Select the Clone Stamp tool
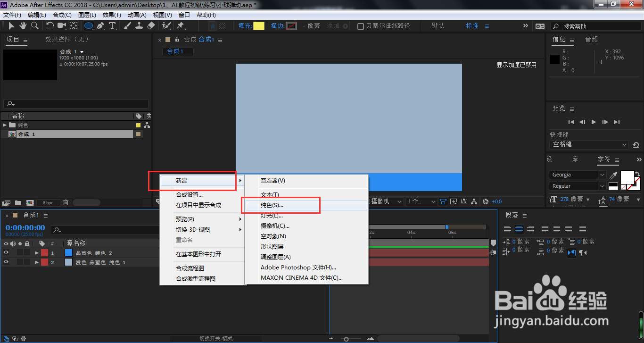The height and width of the screenshot is (343, 644). (x=140, y=25)
